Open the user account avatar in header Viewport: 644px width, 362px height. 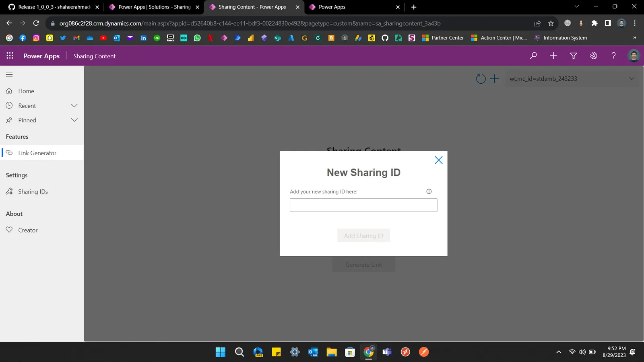point(634,56)
